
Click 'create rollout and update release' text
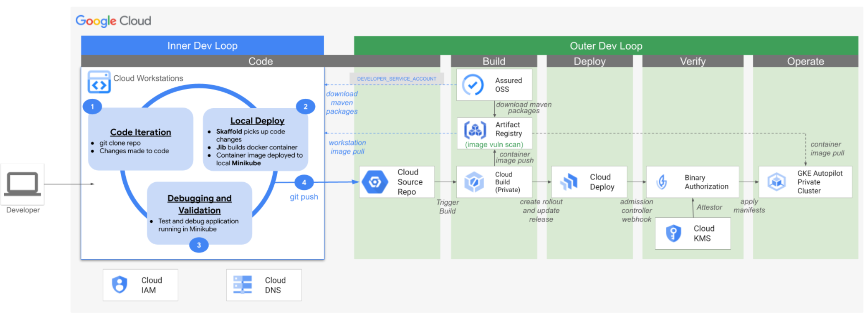pos(541,210)
